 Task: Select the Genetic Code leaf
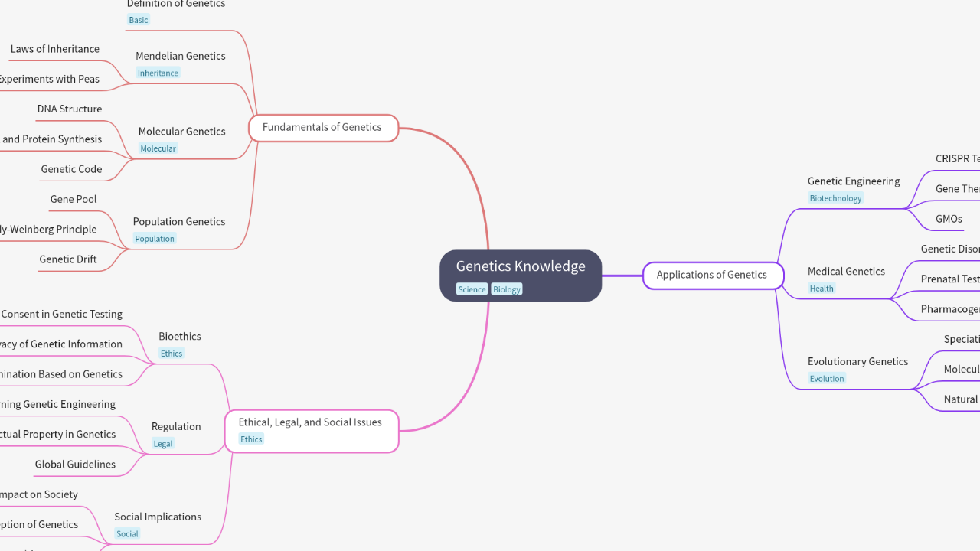coord(71,170)
